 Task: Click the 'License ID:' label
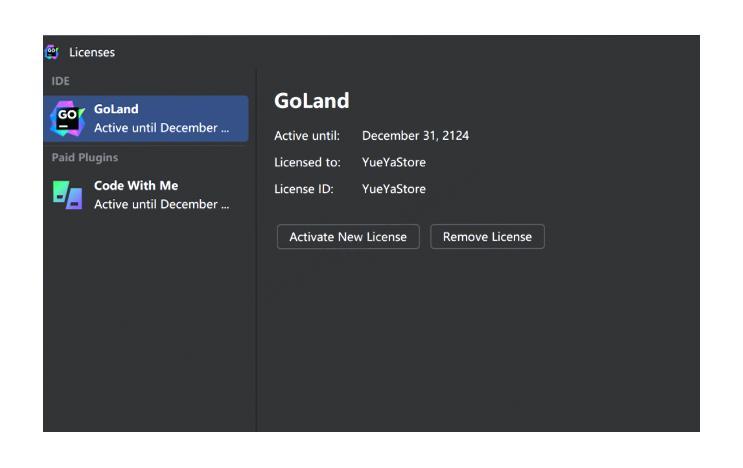coord(303,188)
